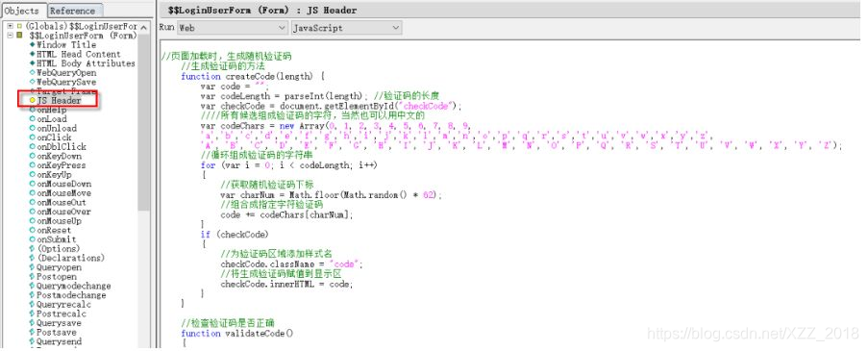868x351 pixels.
Task: Click the script icon beside Postopen
Action: pos(32,277)
